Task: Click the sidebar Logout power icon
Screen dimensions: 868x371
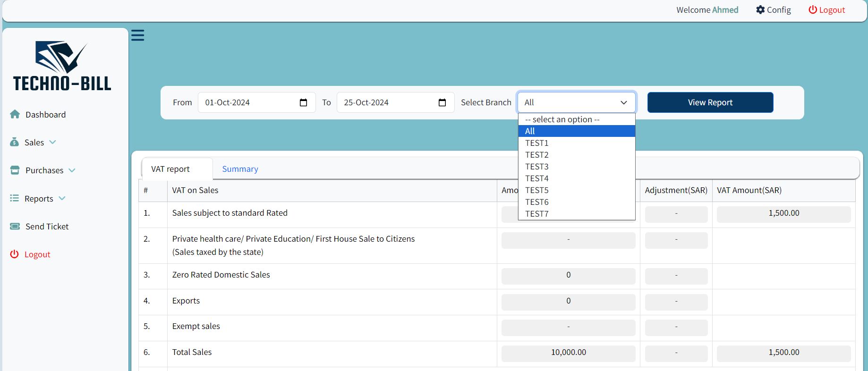Action: pos(15,254)
